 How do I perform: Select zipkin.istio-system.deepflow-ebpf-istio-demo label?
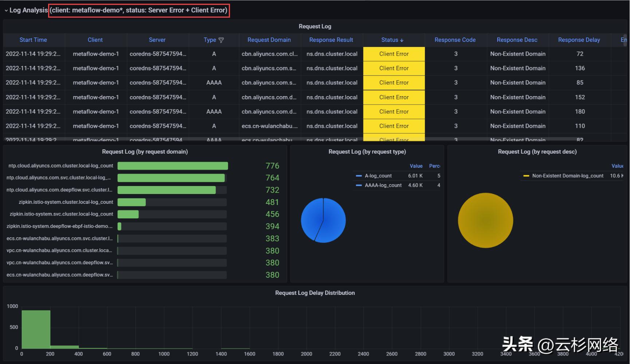click(60, 226)
